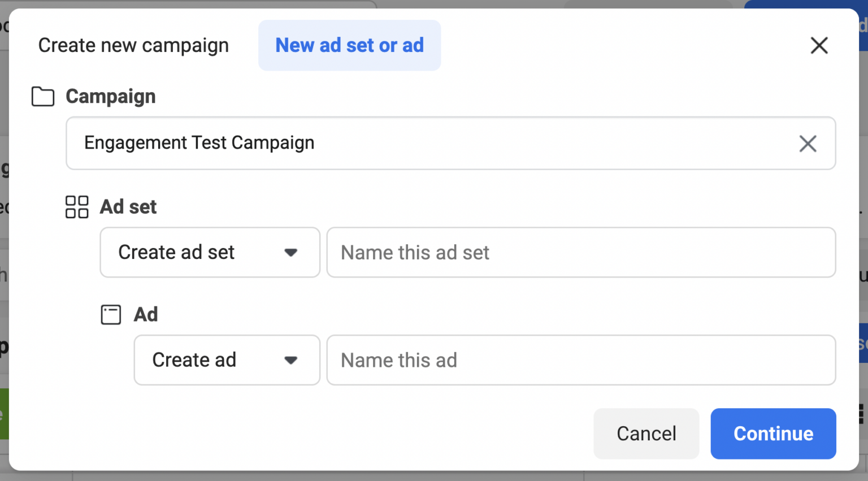
Task: Click the caret icon on Create ad set selector
Action: (x=291, y=253)
